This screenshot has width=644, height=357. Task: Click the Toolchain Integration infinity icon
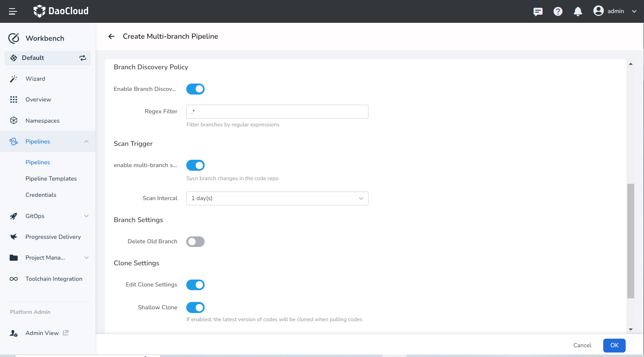(x=13, y=279)
